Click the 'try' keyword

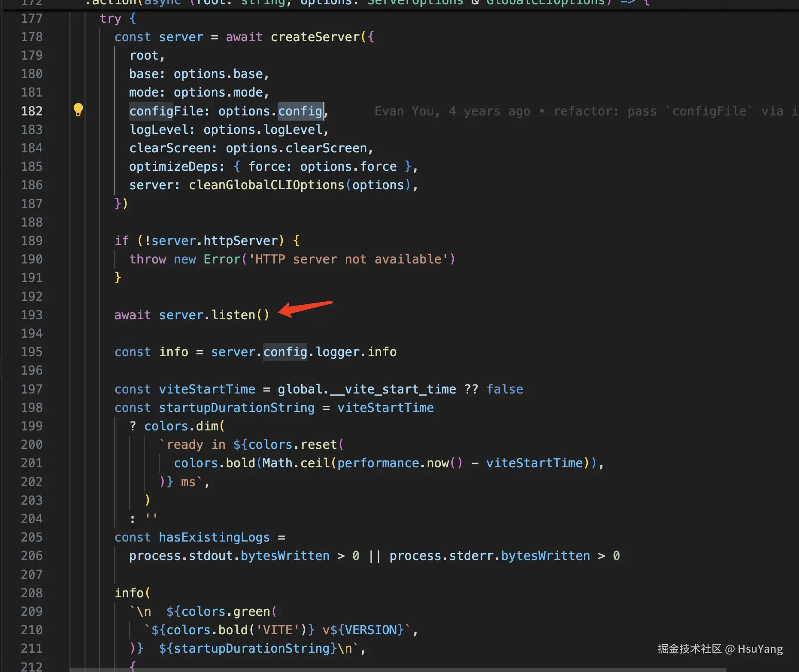click(110, 18)
